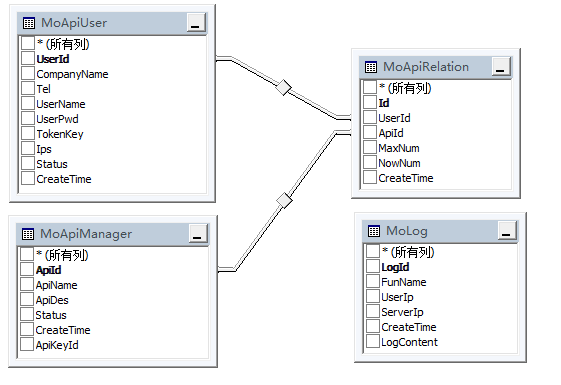561x385 pixels.
Task: Tick the CompanyName column checkbox
Action: 28,73
